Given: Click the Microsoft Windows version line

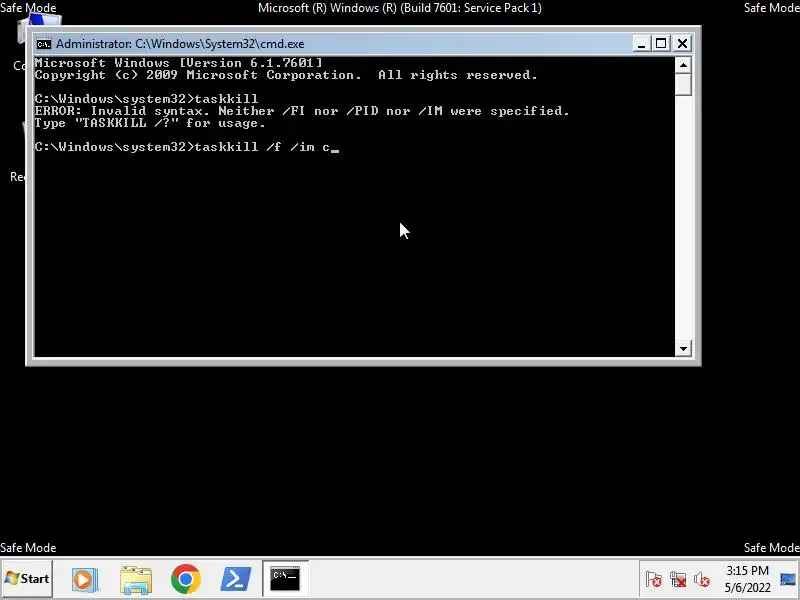Looking at the screenshot, I should pyautogui.click(x=179, y=63).
